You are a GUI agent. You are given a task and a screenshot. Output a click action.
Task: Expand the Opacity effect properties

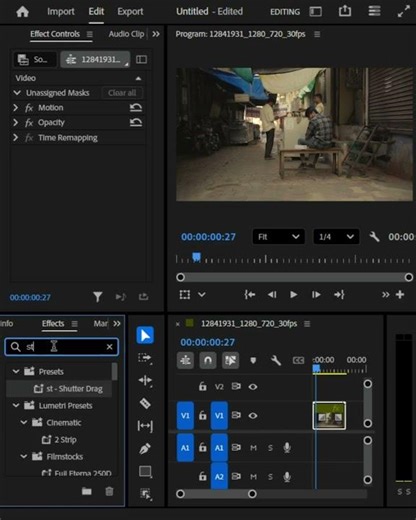tap(15, 123)
